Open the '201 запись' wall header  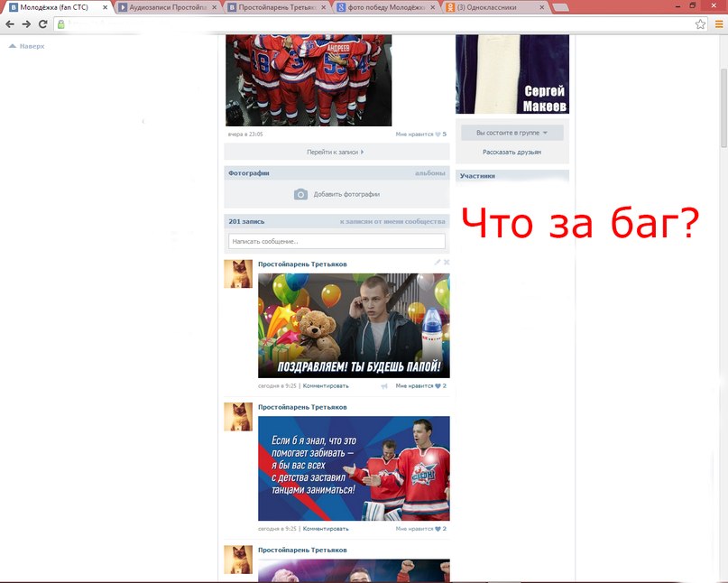click(246, 222)
